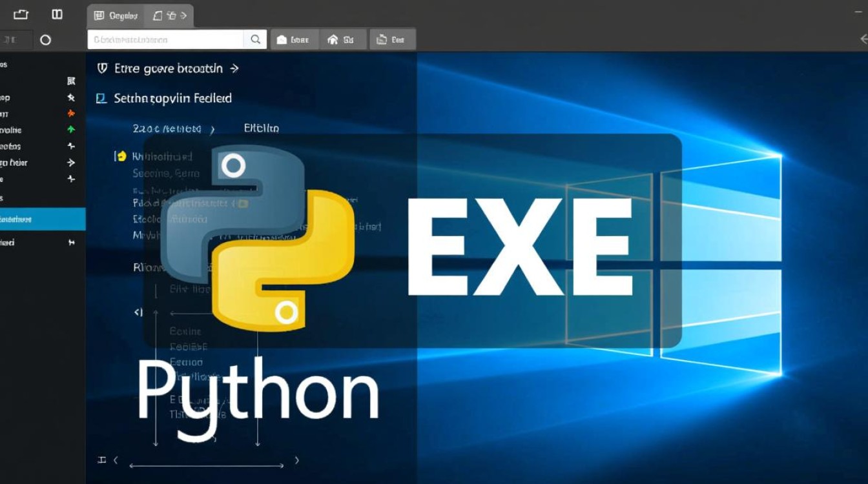Screen dimensions: 868x484
Task: Click the green upward arrow sidebar icon
Action: click(71, 129)
